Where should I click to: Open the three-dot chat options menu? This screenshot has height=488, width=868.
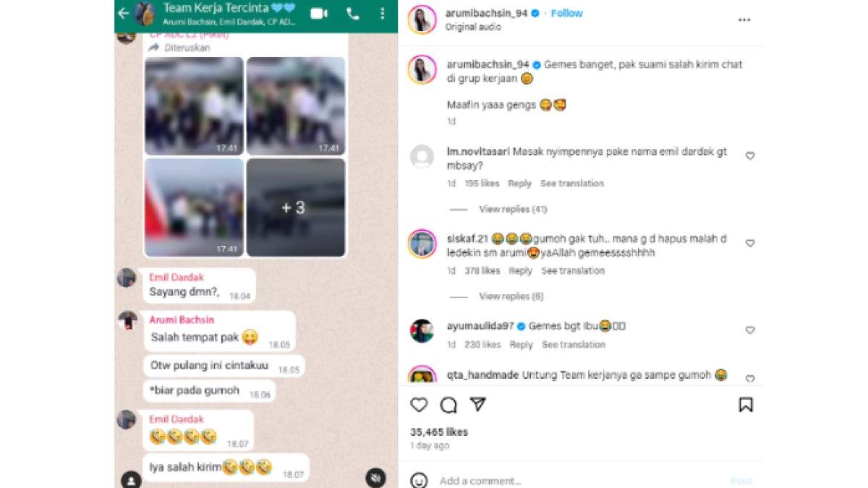pos(382,13)
